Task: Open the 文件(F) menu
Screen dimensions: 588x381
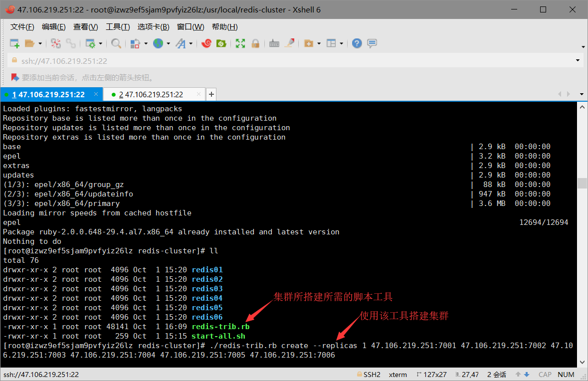Action: tap(22, 27)
